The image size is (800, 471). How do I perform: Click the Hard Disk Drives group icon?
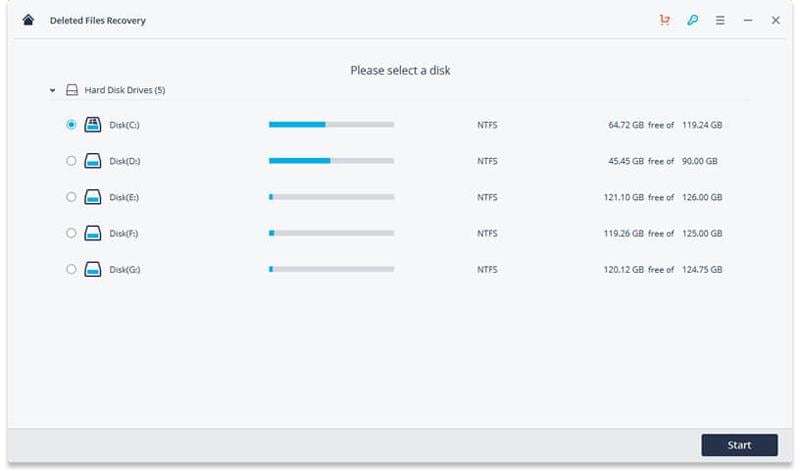click(71, 90)
